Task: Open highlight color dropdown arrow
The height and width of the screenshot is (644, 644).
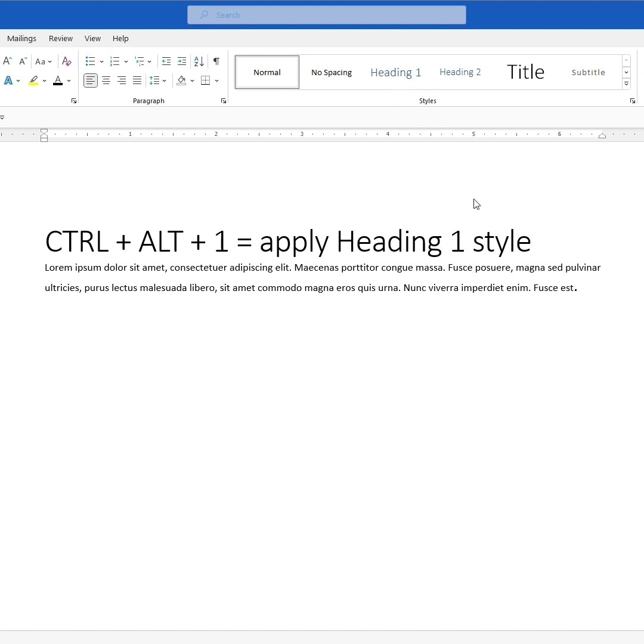Action: 44,81
